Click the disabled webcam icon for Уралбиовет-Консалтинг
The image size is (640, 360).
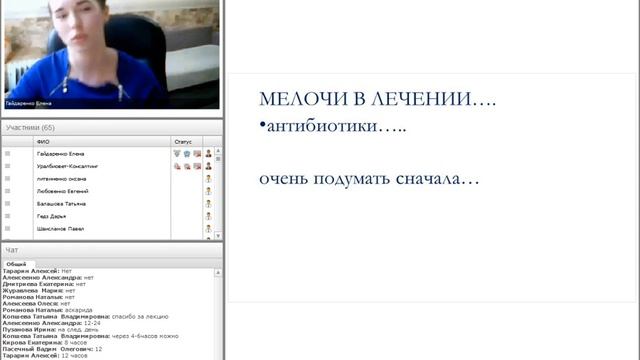[x=187, y=166]
